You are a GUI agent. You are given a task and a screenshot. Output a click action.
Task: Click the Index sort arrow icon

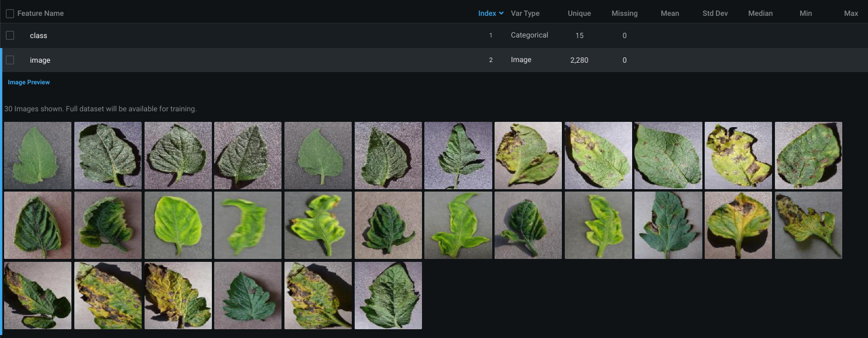coord(501,13)
